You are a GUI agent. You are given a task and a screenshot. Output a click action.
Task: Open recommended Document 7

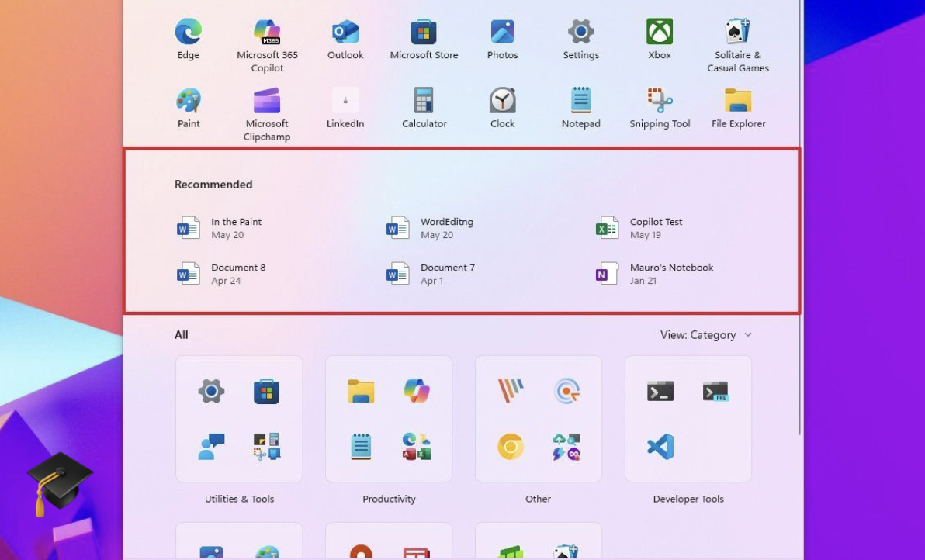click(x=431, y=274)
